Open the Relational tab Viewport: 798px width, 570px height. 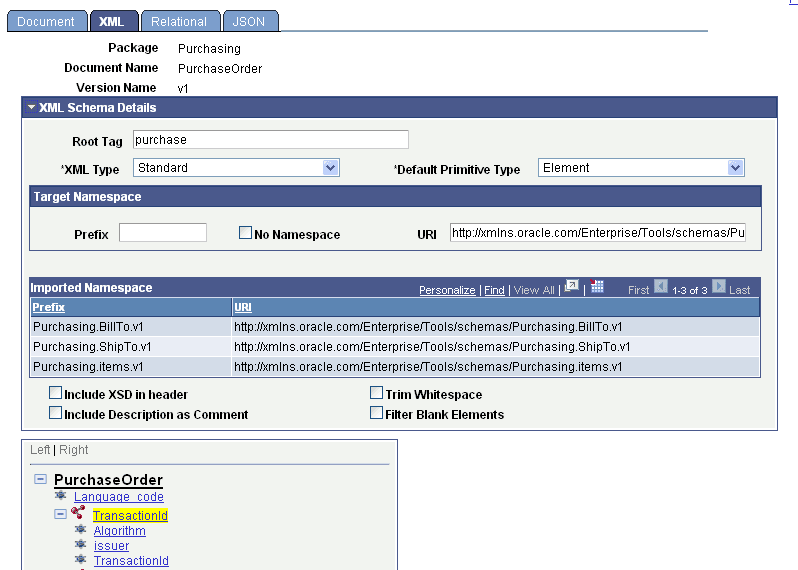pos(180,21)
